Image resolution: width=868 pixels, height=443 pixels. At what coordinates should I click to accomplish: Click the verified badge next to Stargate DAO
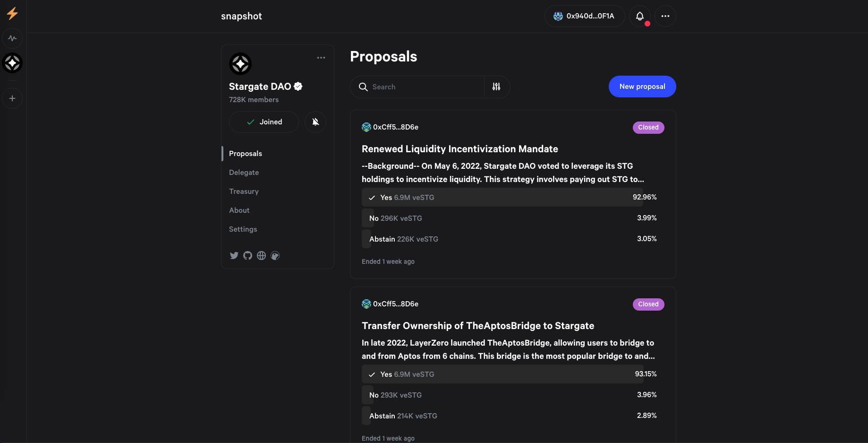[x=298, y=86]
